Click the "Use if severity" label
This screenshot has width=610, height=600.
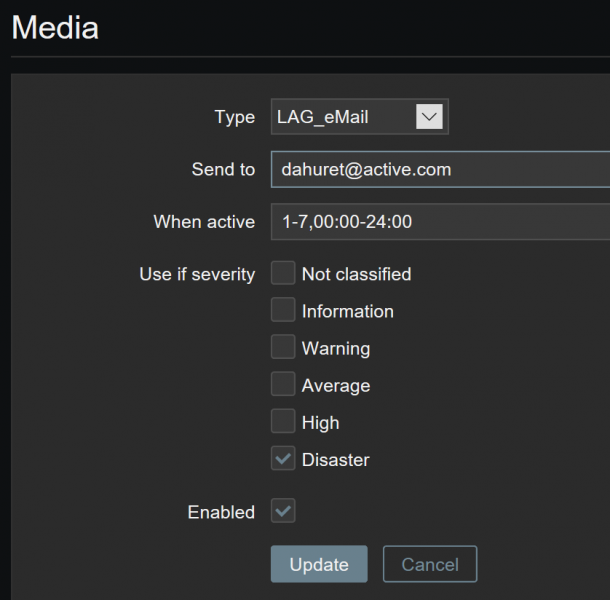click(197, 274)
